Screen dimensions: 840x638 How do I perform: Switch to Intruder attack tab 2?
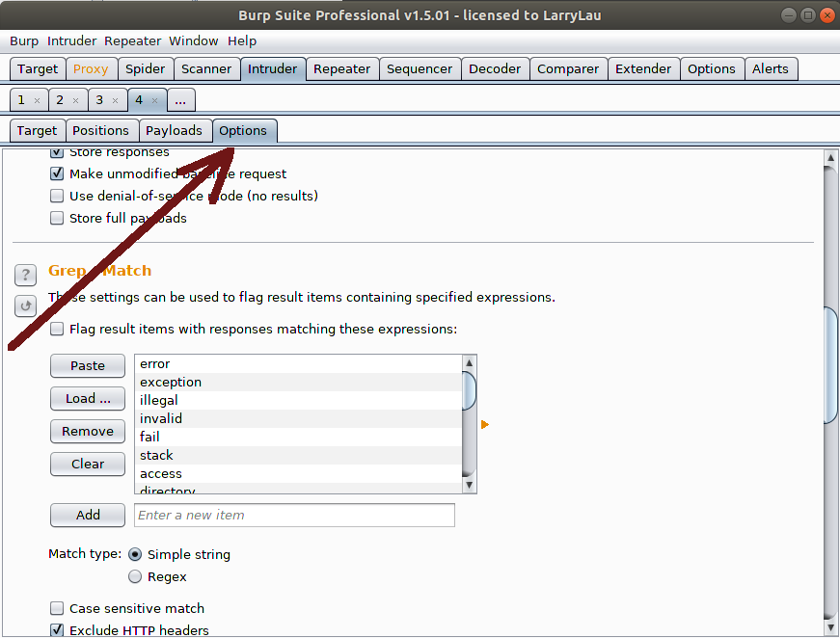61,100
